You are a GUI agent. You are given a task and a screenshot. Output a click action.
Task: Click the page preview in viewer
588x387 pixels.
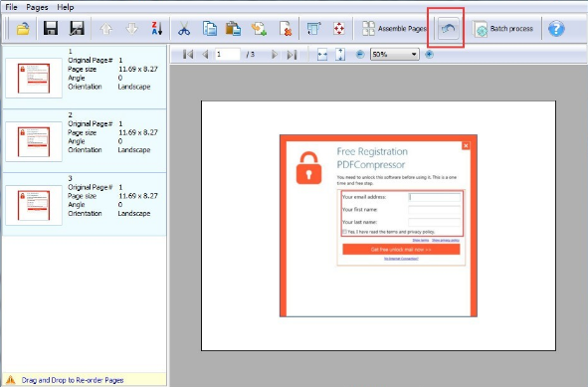click(378, 226)
